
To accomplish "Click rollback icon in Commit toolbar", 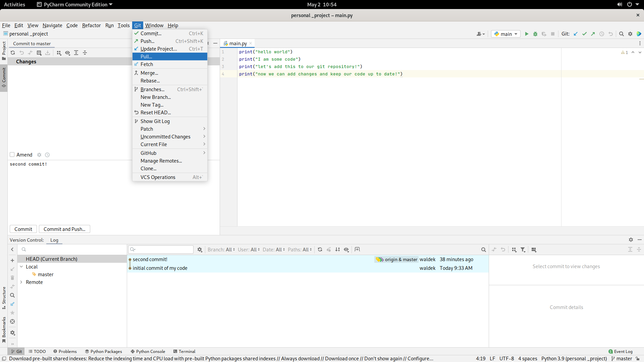I will tap(21, 53).
